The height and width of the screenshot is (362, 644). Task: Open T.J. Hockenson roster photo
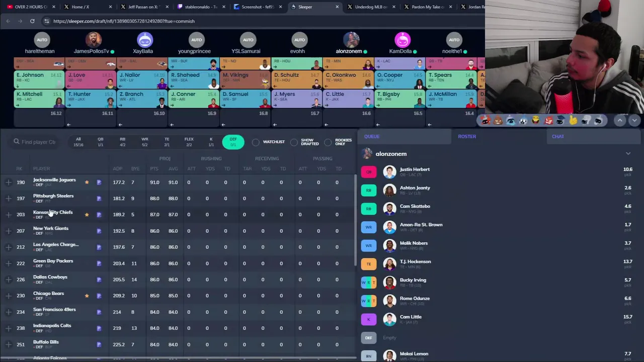tap(389, 264)
